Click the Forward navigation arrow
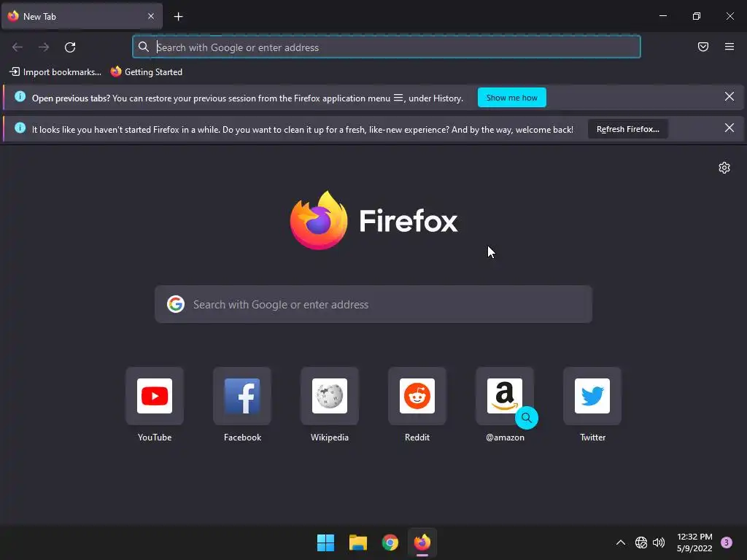The height and width of the screenshot is (560, 747). (x=44, y=47)
